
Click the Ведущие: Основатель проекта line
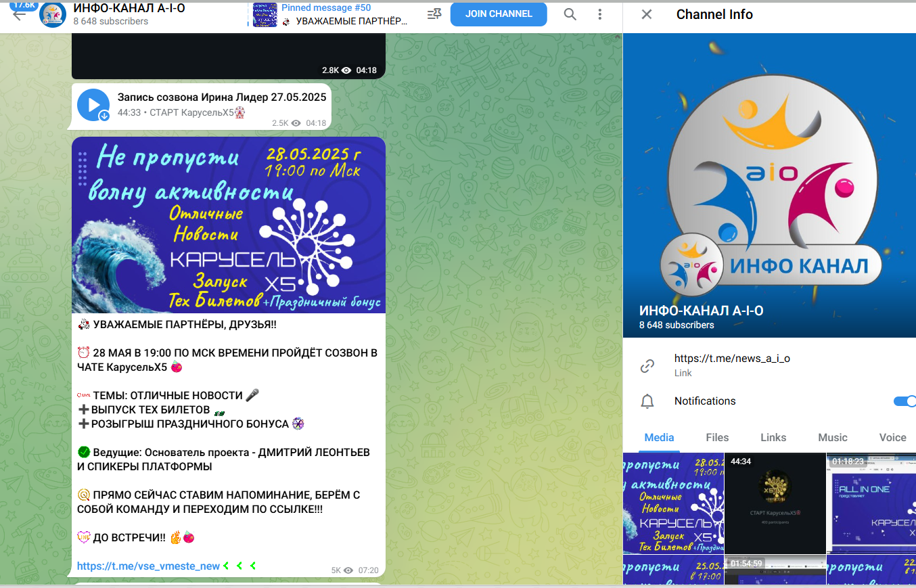coord(231,452)
